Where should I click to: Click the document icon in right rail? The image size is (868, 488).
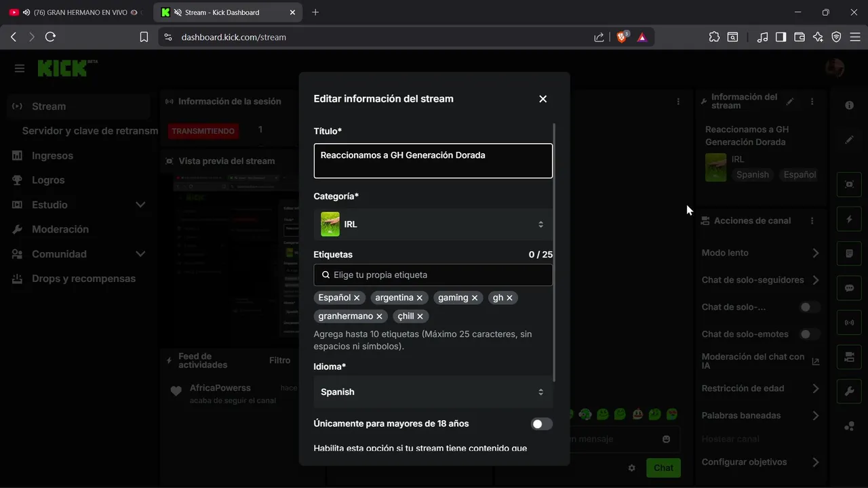849,253
